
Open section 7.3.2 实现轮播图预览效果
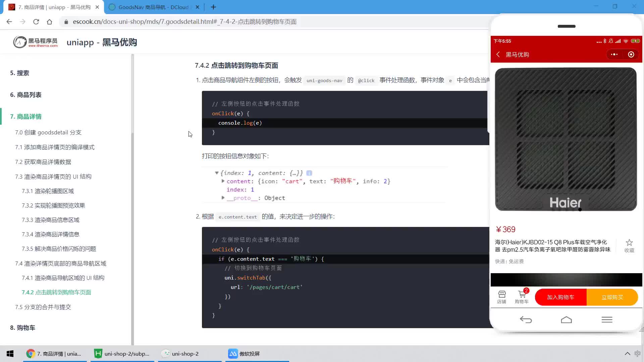(53, 205)
